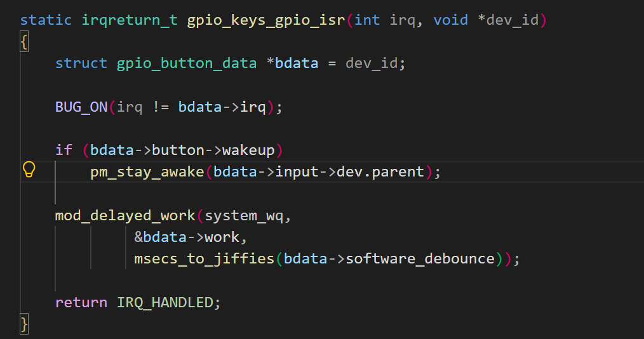This screenshot has height=339, width=644.
Task: Click the *dev_id parameter in the signature
Action: (508, 20)
